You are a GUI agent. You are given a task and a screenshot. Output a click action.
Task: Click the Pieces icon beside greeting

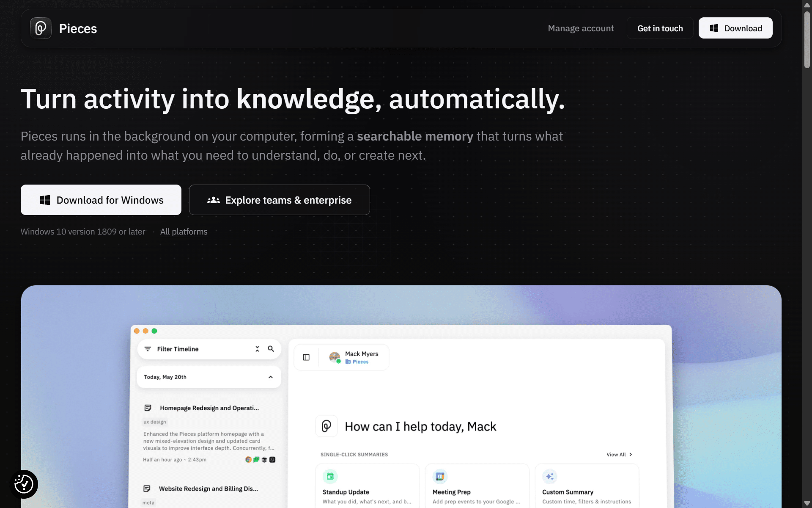click(x=326, y=426)
